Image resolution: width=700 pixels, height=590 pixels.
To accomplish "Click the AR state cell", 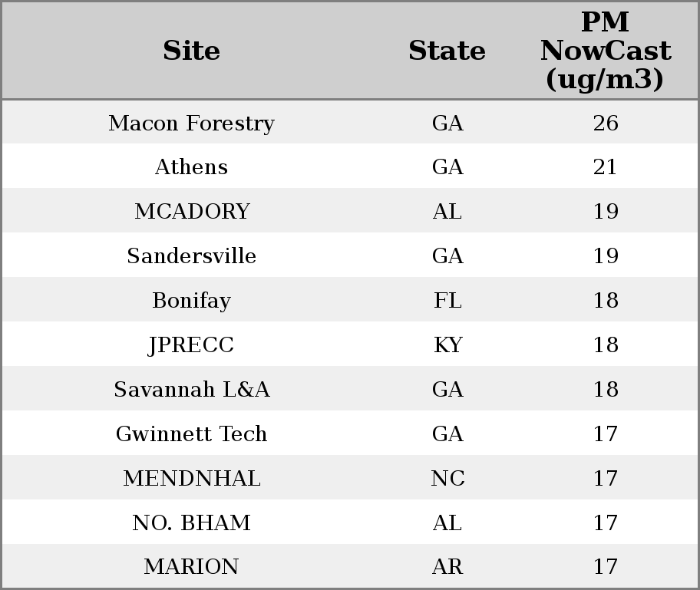I will pos(447,567).
